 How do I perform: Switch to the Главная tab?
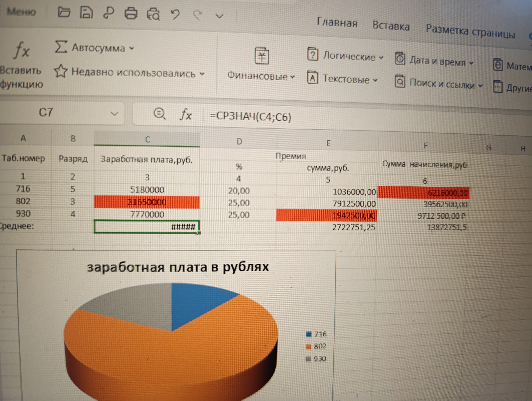[337, 23]
